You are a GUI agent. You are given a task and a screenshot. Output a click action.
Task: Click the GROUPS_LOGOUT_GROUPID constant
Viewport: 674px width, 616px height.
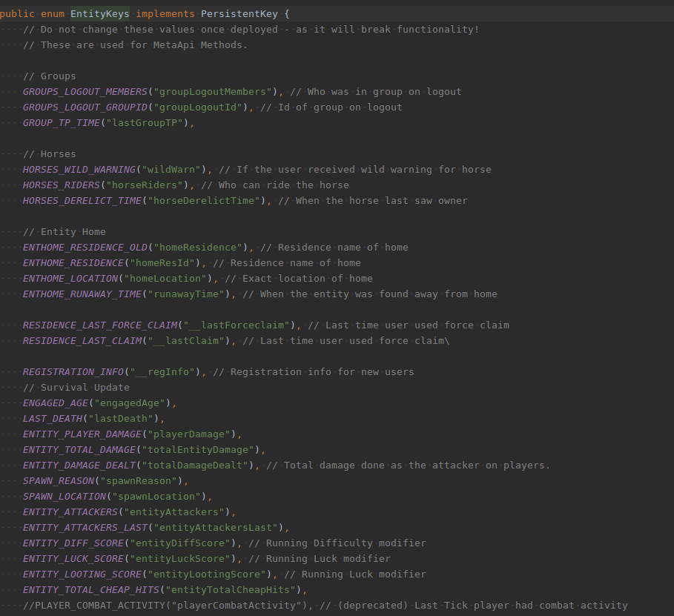(85, 107)
